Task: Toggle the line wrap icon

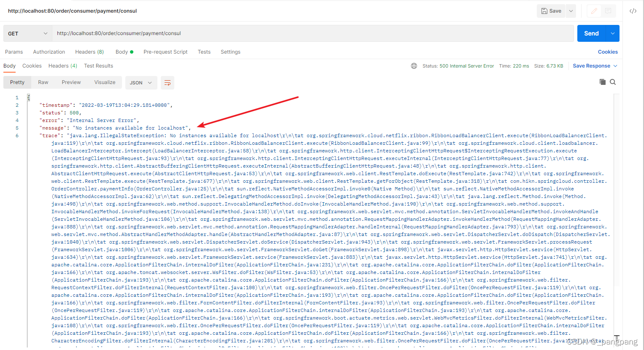Action: 168,83
